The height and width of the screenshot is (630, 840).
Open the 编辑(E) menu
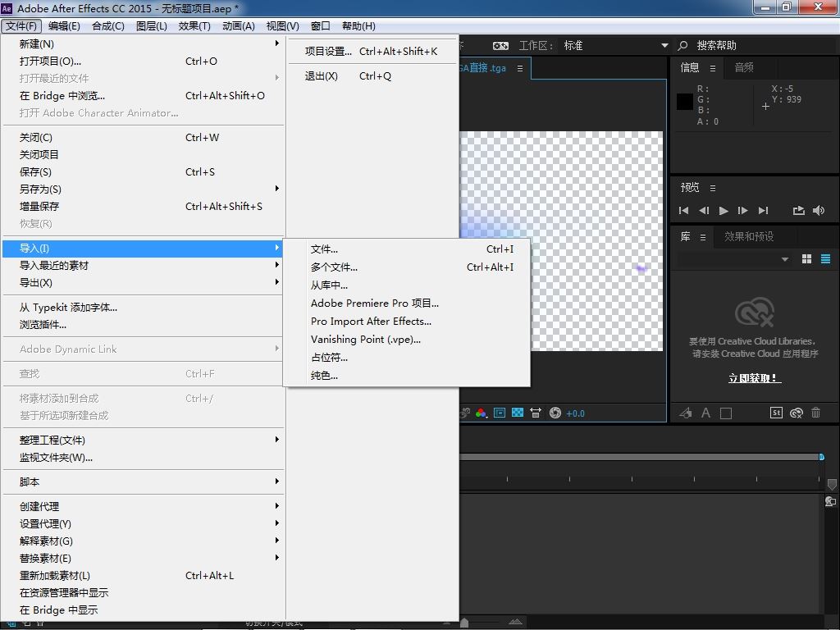[64, 26]
